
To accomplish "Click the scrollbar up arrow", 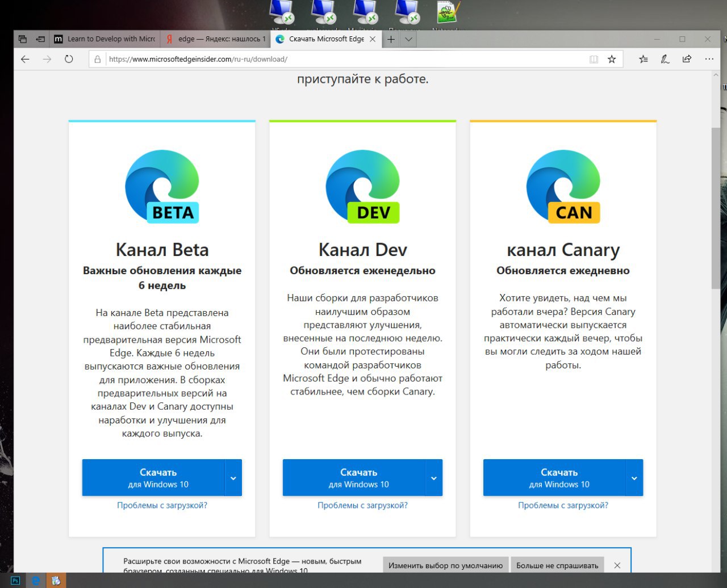I will 716,76.
